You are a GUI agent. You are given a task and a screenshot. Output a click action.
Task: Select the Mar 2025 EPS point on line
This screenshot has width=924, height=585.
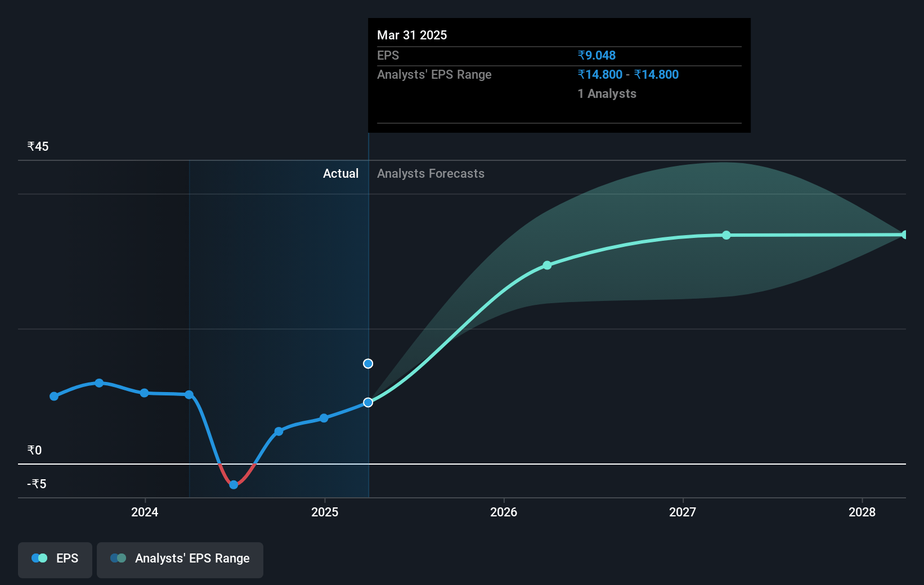368,402
